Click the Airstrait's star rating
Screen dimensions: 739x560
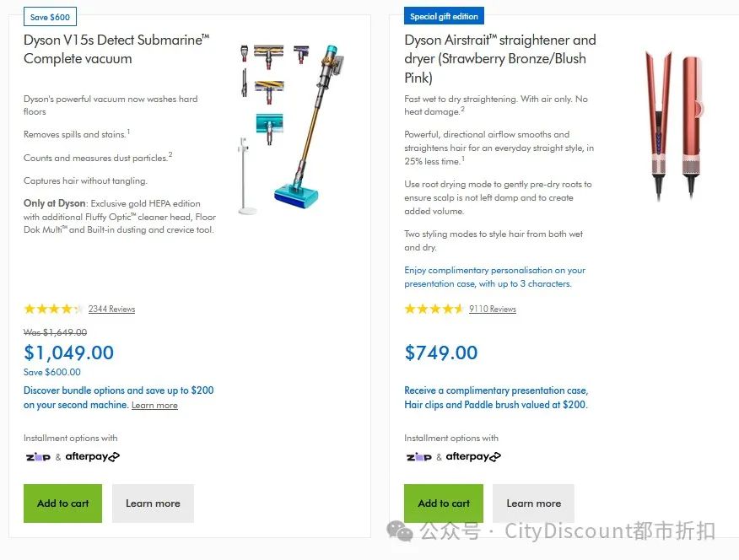[434, 309]
